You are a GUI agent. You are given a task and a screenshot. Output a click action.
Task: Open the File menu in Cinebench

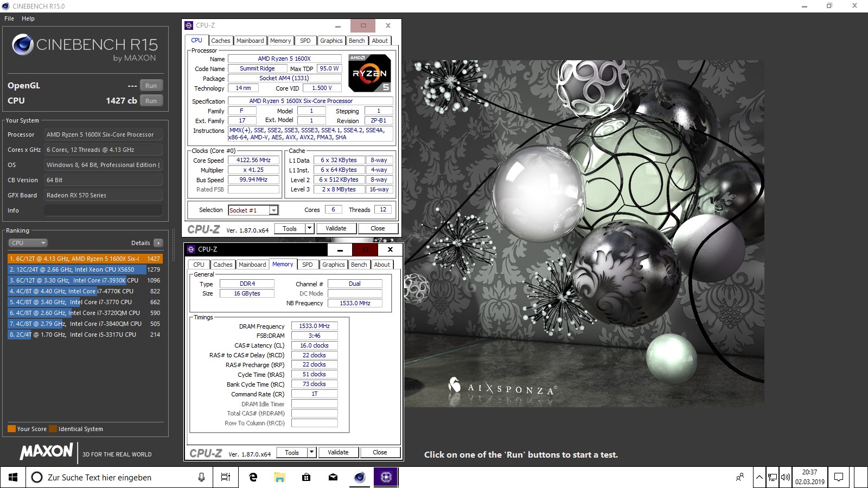tap(9, 18)
